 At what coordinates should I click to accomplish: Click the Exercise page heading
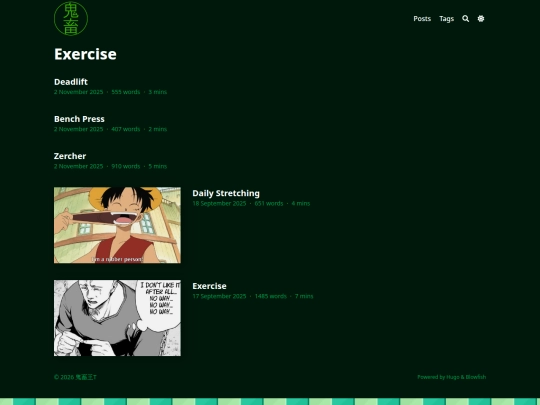click(x=85, y=54)
